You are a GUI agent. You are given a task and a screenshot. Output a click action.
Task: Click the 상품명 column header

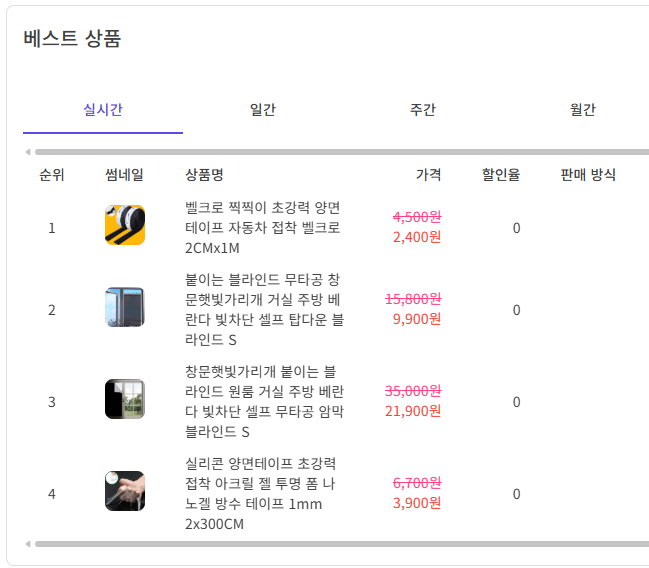coord(204,174)
